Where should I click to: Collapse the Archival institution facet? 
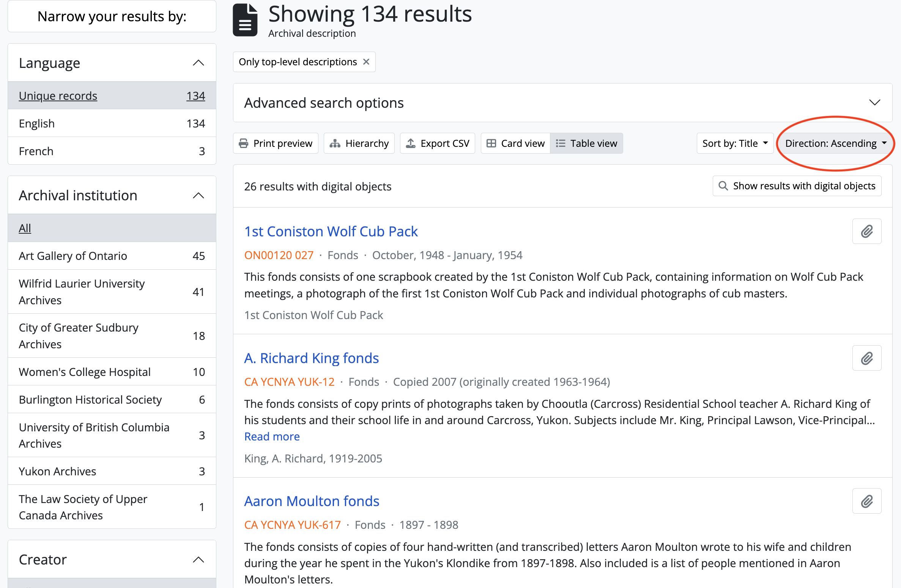(x=198, y=196)
